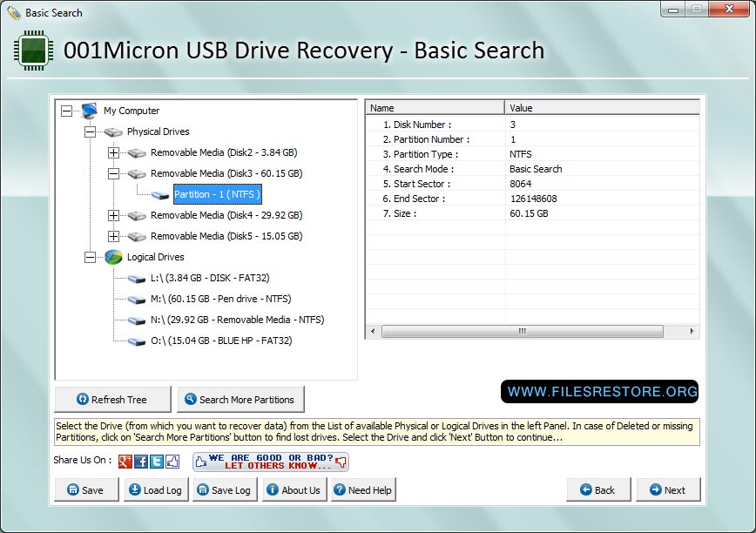The height and width of the screenshot is (533, 756).
Task: Click the Name column header
Action: click(435, 108)
